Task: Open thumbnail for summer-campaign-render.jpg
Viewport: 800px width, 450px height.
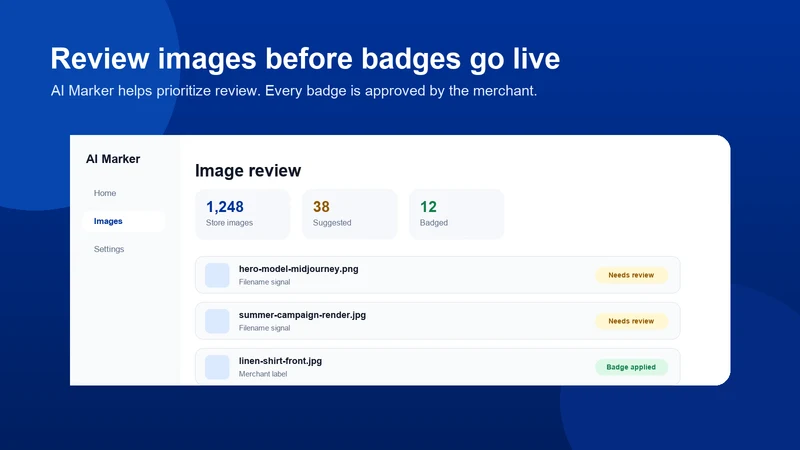Action: 217,321
